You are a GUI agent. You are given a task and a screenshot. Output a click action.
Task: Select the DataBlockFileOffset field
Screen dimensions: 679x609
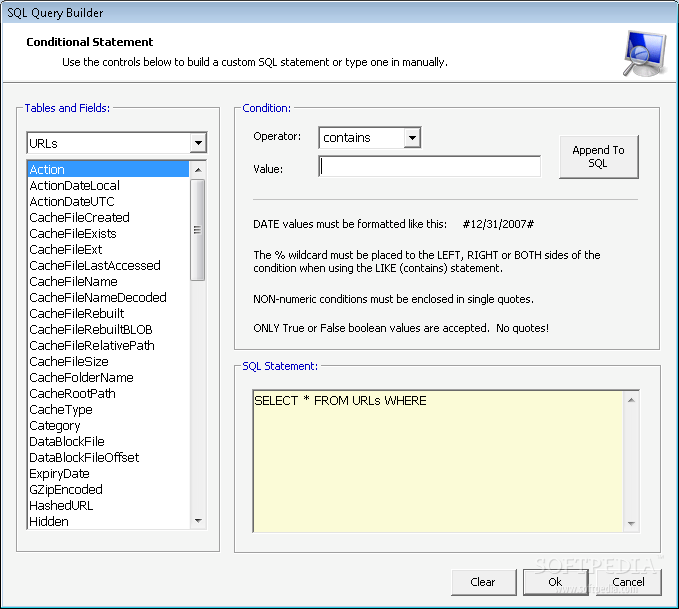point(109,458)
